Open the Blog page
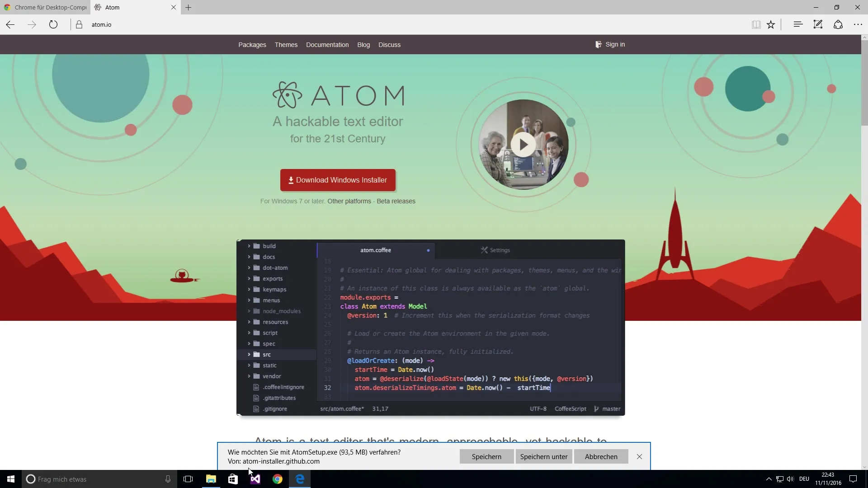This screenshot has height=488, width=868. (x=363, y=45)
